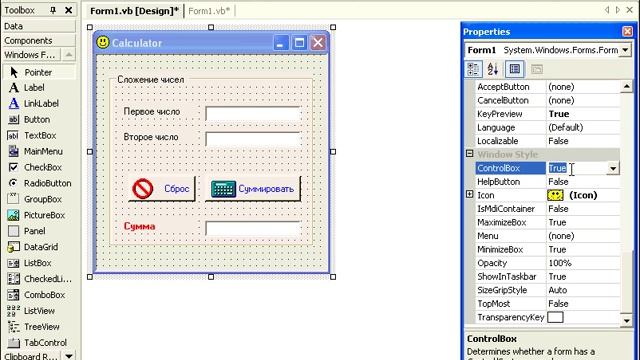Open the Data toolbox tab
The width and height of the screenshot is (640, 360).
[39, 26]
